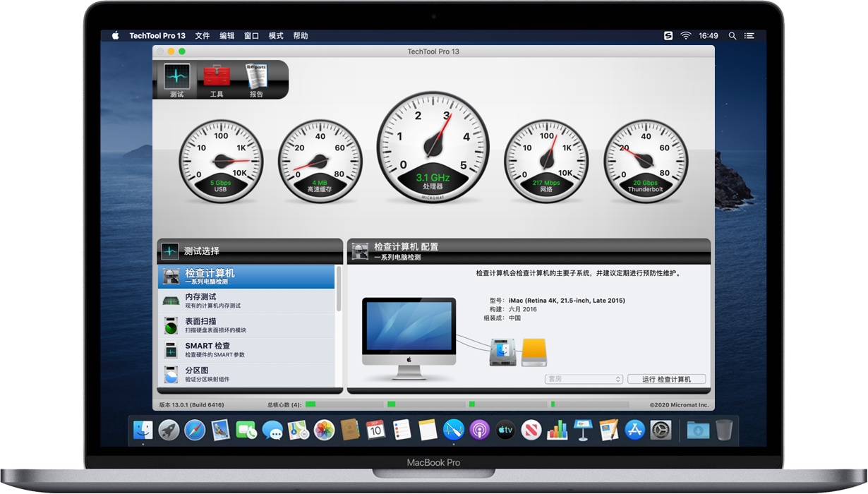Click the Wi-Fi icon in menu bar
This screenshot has height=494, width=868.
(x=686, y=35)
